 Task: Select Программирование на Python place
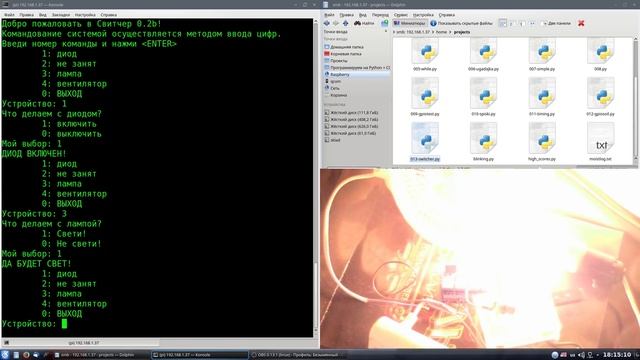coord(357,68)
